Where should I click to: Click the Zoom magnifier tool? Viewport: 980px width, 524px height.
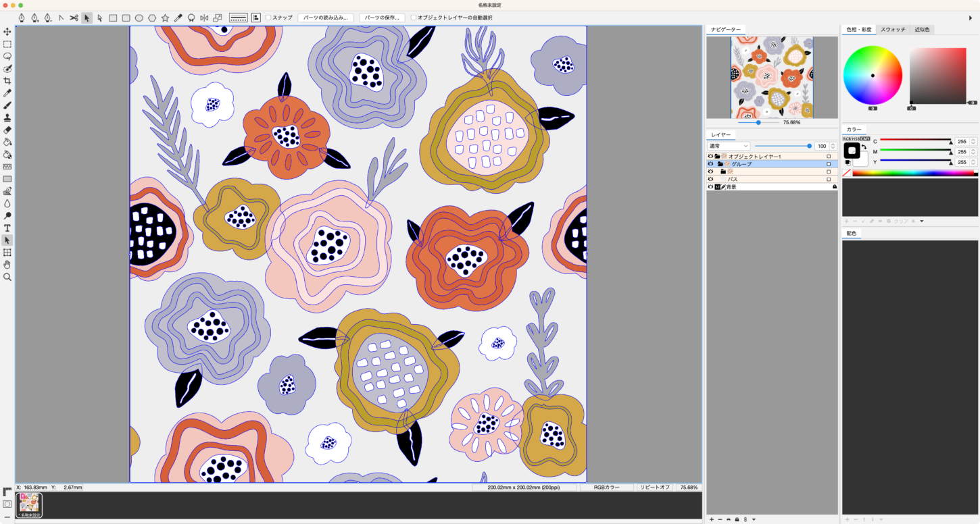coord(7,277)
